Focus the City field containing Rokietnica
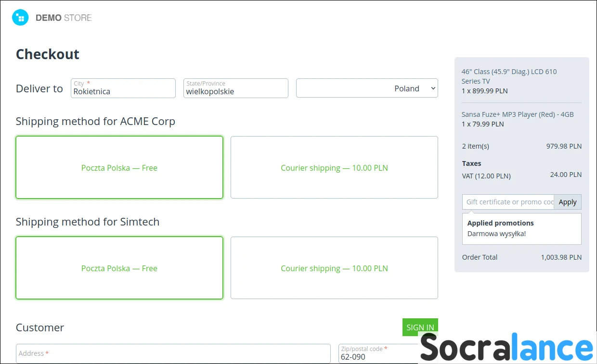The width and height of the screenshot is (597, 364). pos(123,88)
